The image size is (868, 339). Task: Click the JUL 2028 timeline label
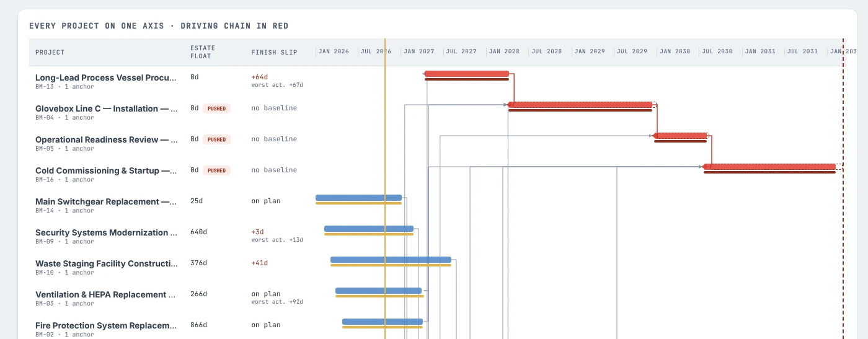[x=547, y=51]
